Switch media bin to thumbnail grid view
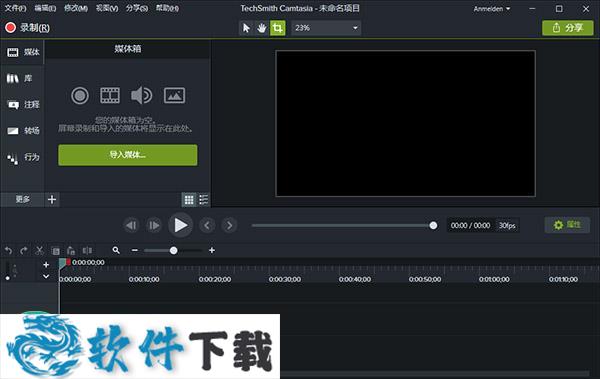The width and height of the screenshot is (600, 379). point(189,199)
